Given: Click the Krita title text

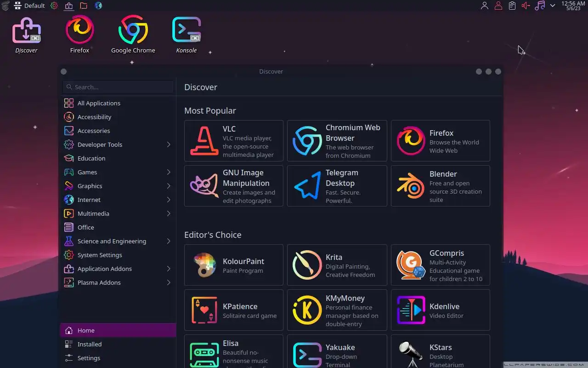Looking at the screenshot, I should coord(334,257).
